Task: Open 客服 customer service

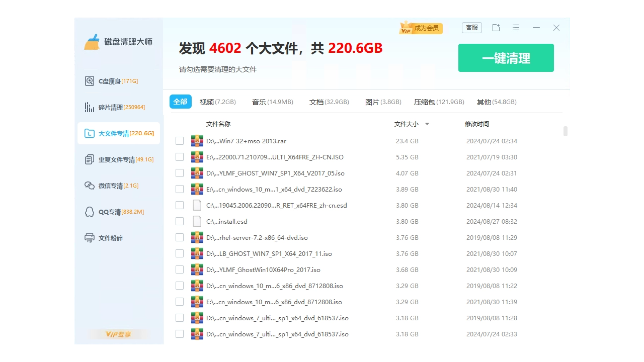Action: click(x=471, y=28)
